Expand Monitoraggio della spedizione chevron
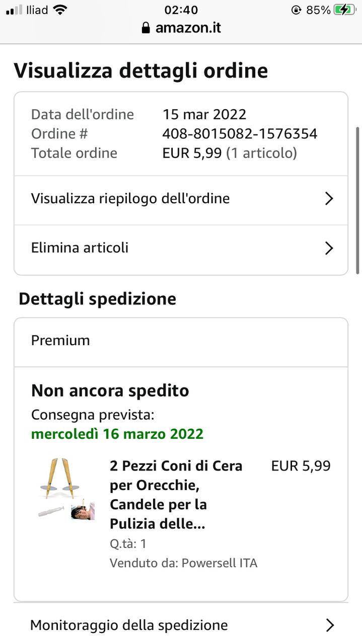This screenshot has height=644, width=362. click(330, 625)
